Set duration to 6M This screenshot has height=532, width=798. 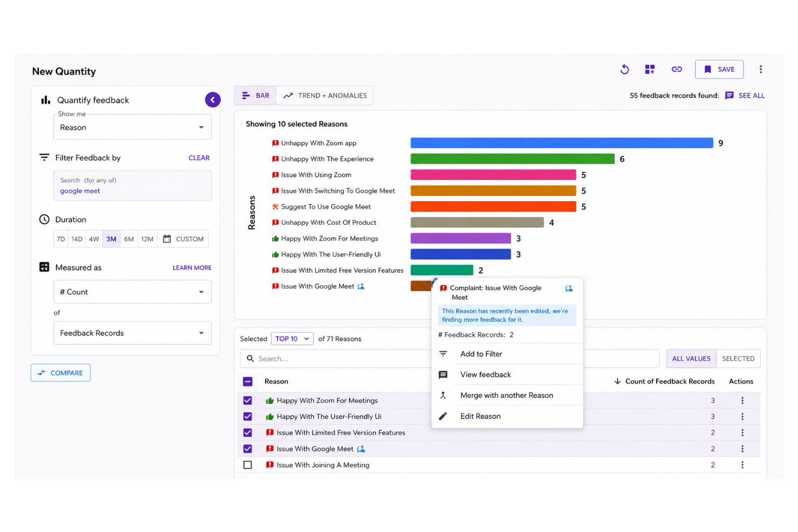pyautogui.click(x=129, y=239)
